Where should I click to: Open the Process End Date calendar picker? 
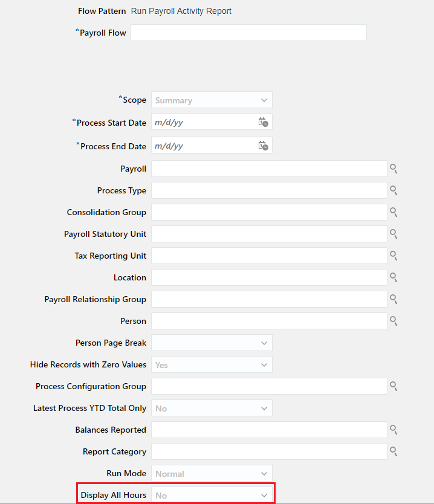(263, 146)
